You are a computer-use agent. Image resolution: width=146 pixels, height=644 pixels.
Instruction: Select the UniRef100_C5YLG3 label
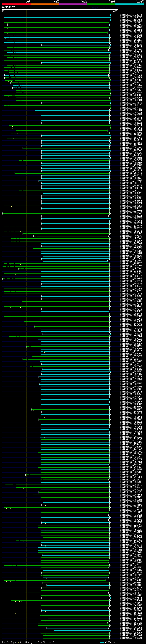[131, 98]
